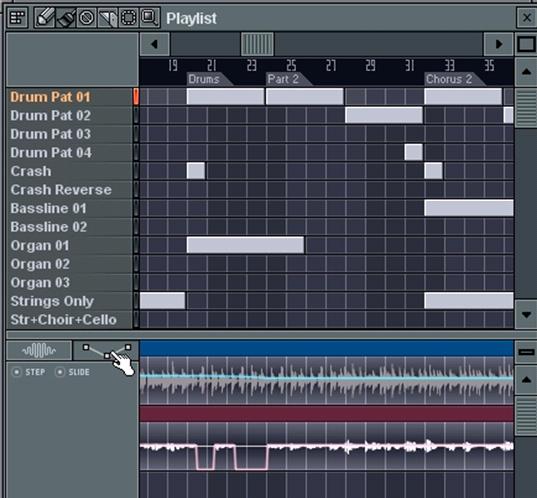Image resolution: width=537 pixels, height=498 pixels.
Task: Click the left arrow of the horizontal scrollbar
Action: 154,44
